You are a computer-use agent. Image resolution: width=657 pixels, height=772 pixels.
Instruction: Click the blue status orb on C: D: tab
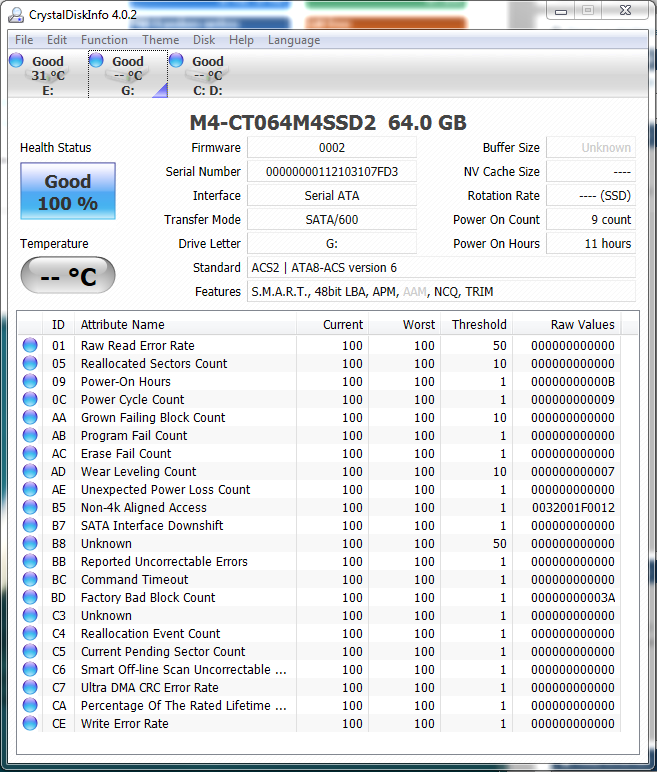(x=176, y=60)
